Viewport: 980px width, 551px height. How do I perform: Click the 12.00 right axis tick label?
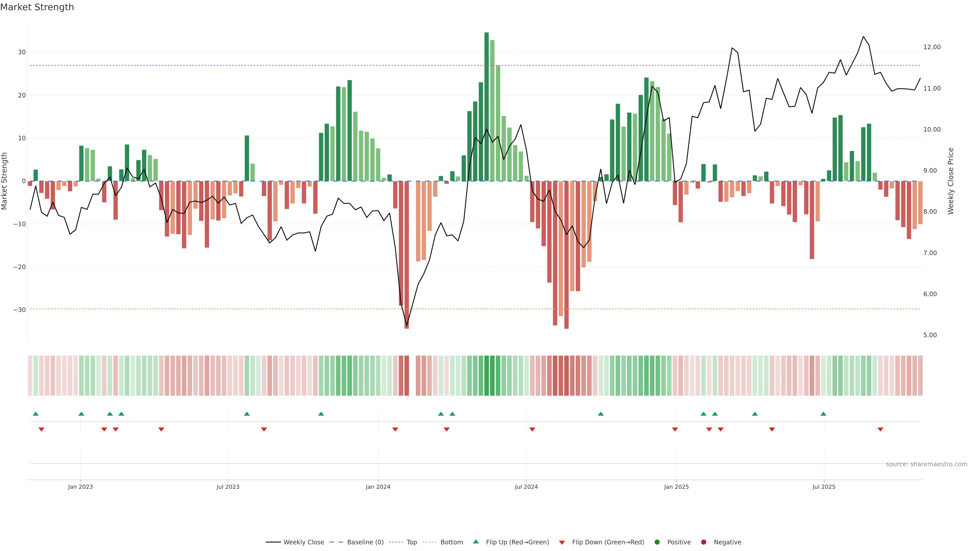[x=932, y=47]
